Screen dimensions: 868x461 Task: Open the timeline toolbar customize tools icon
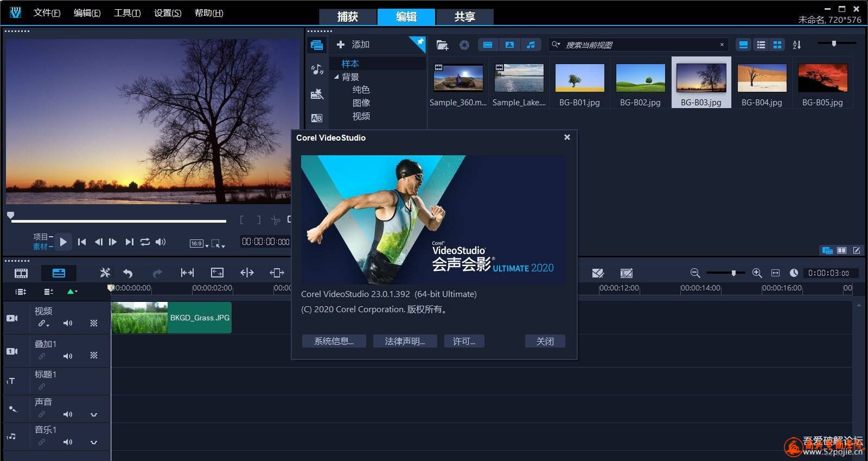pos(105,273)
